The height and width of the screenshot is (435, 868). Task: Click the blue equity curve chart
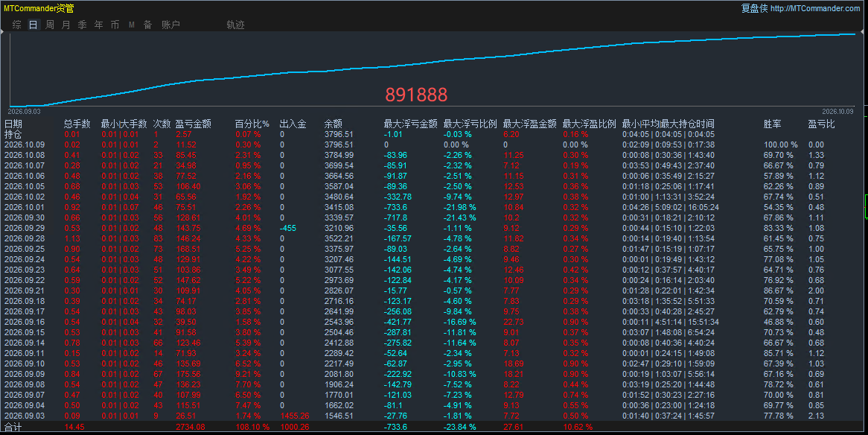(432, 69)
